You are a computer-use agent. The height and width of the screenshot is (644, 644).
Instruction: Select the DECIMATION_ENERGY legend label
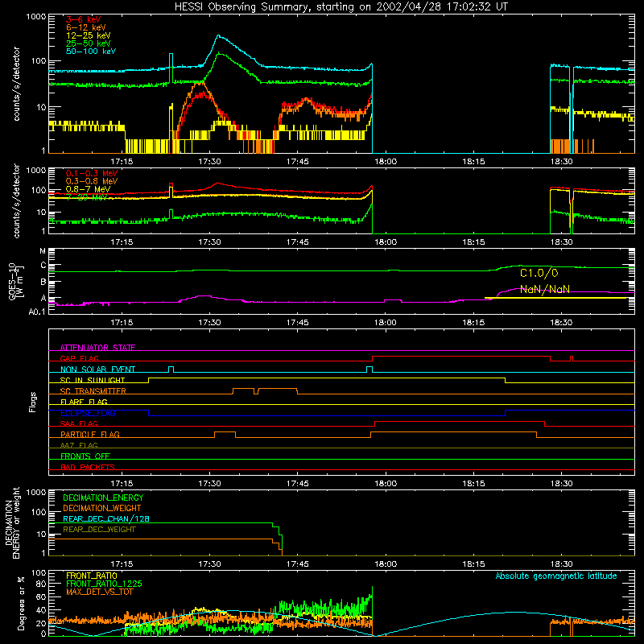pos(103,497)
